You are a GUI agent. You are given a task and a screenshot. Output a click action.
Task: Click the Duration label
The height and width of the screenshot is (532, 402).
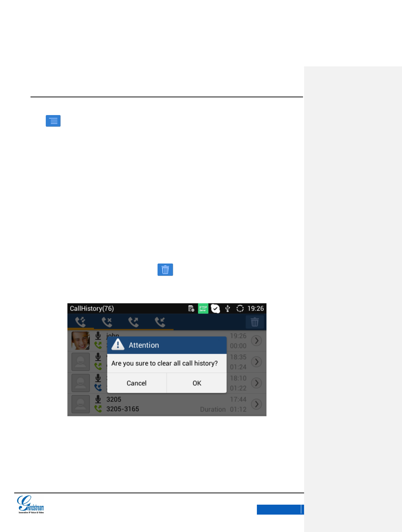click(x=213, y=409)
